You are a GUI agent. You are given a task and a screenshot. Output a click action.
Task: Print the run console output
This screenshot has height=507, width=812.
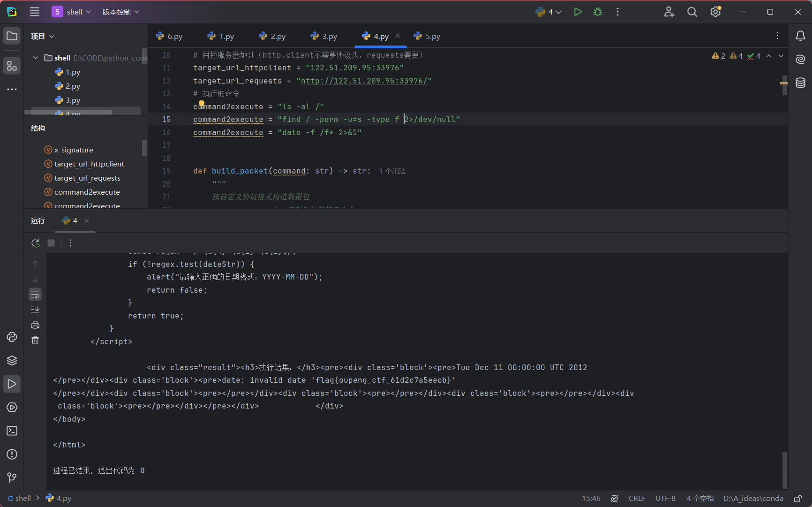click(35, 325)
